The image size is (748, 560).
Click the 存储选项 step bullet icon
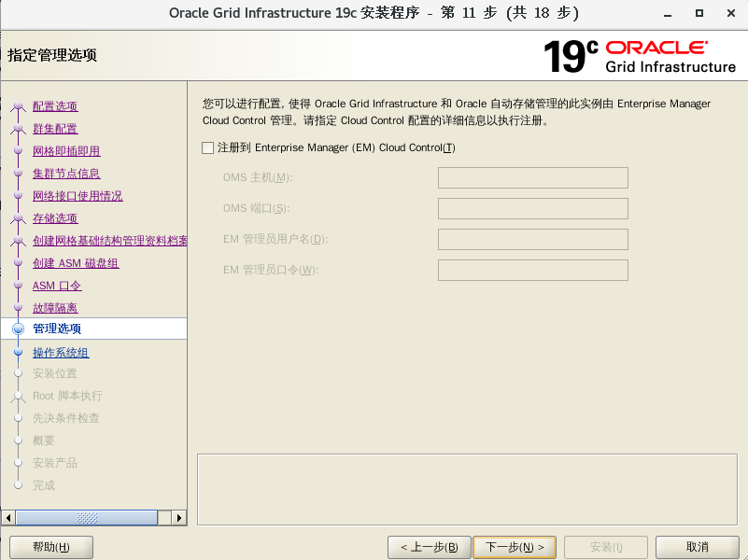[18, 217]
